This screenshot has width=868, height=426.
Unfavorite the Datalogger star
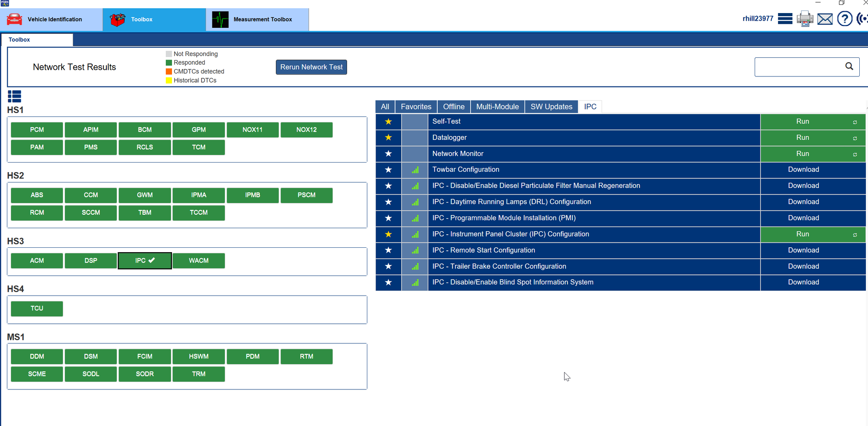pyautogui.click(x=388, y=138)
